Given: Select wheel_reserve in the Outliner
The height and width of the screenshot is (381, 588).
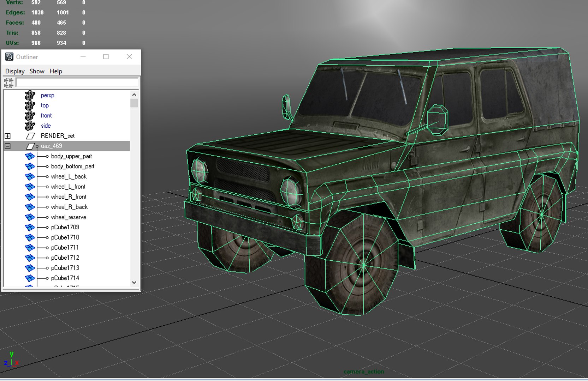Looking at the screenshot, I should pyautogui.click(x=69, y=217).
